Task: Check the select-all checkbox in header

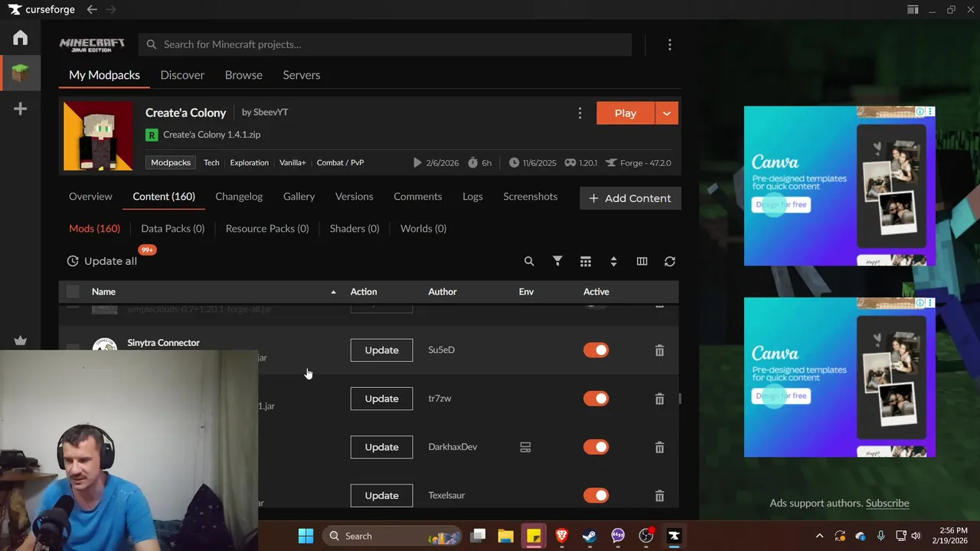Action: click(x=73, y=292)
